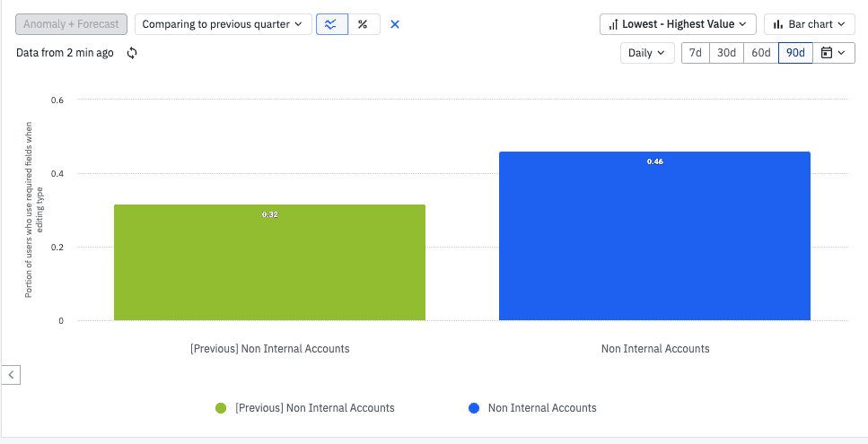Open the calendar date picker icon
Screen dimensions: 868x444
(834, 53)
